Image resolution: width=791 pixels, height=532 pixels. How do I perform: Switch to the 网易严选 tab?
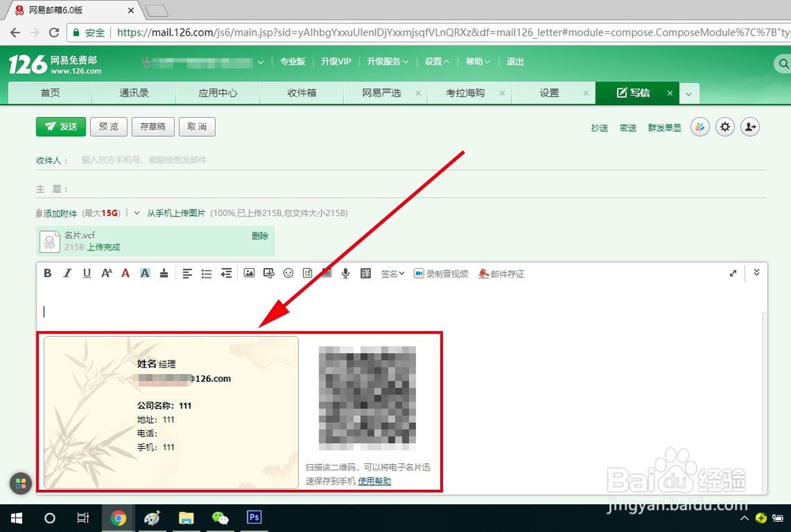381,92
